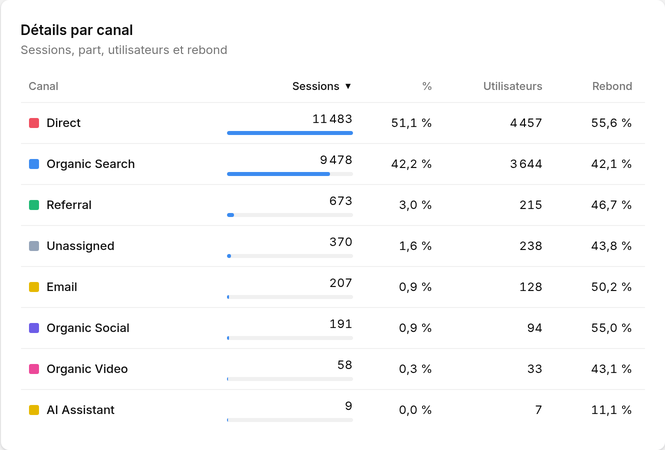Sort by the Rebond column header
Viewport: 665px width, 450px height.
[612, 86]
